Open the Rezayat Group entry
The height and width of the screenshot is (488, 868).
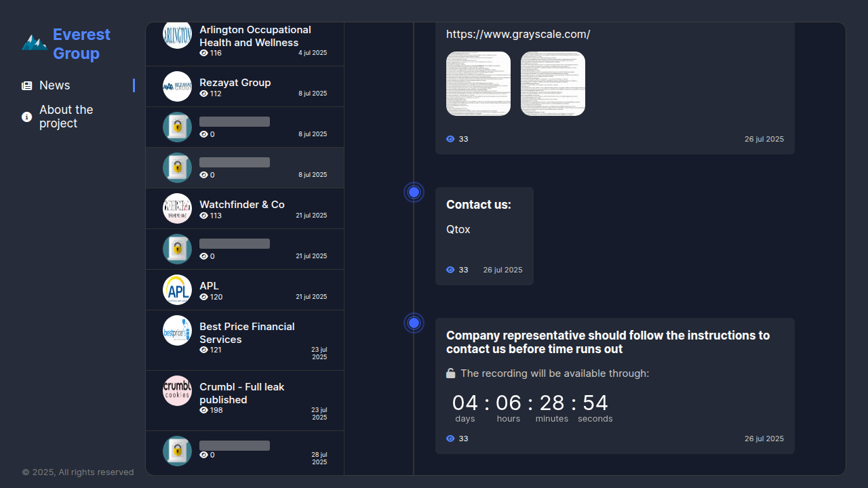(x=245, y=87)
